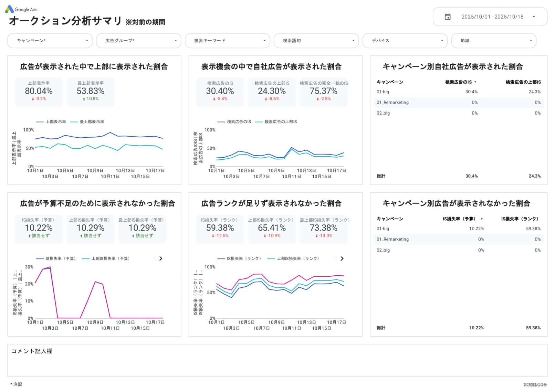Open the キャンペーン filter dropdown
This screenshot has width=555, height=392.
(x=50, y=40)
